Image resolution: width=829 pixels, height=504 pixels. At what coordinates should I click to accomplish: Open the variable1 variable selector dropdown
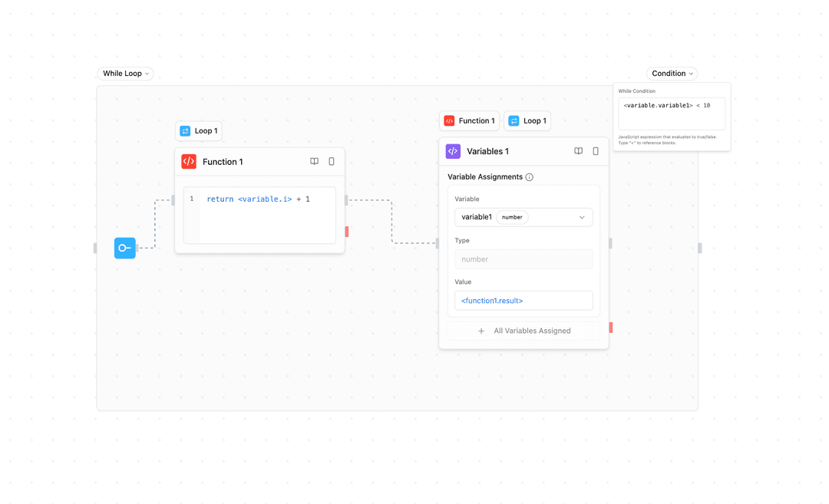pos(523,217)
